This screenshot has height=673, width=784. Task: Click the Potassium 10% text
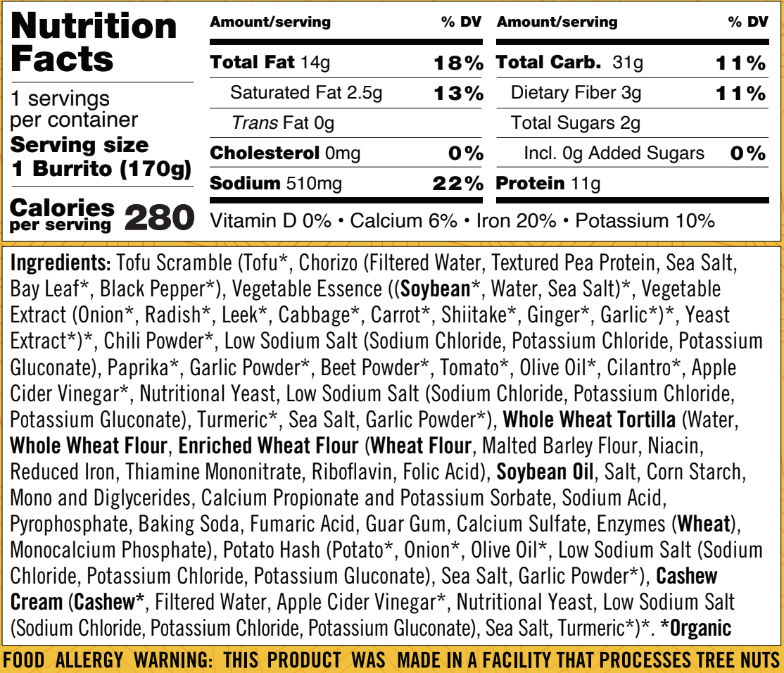(645, 220)
